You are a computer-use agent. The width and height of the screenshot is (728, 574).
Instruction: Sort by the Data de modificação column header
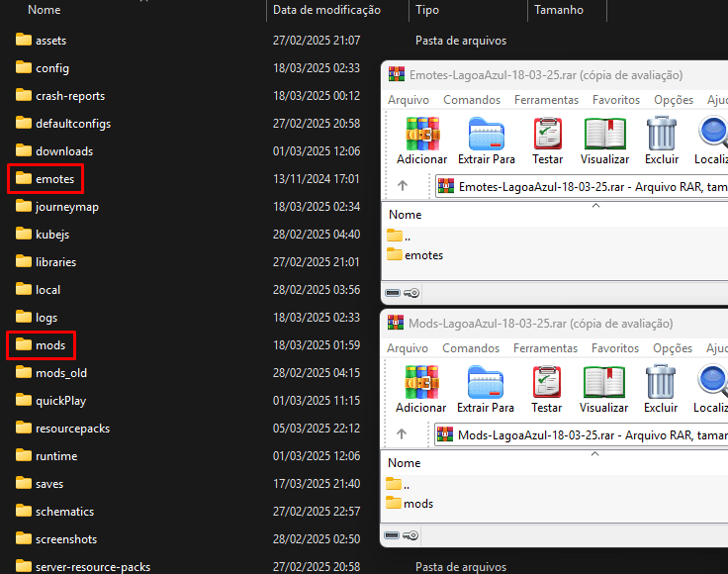tap(326, 10)
